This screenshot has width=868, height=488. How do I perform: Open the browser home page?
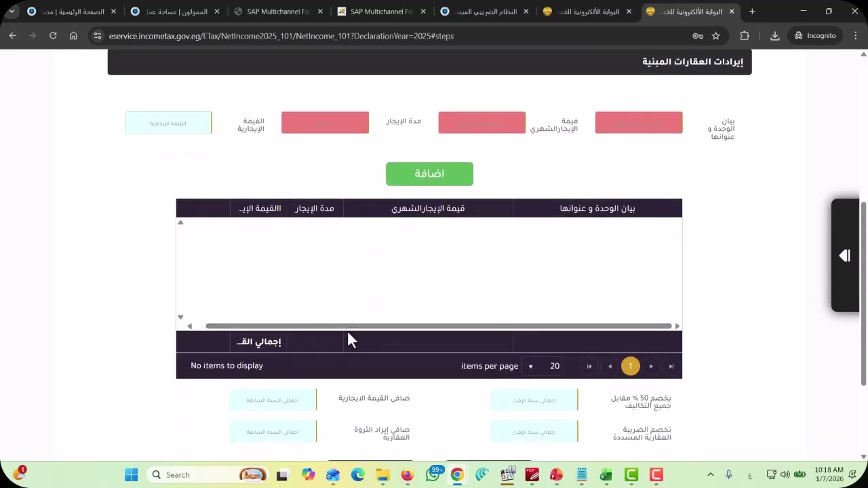point(73,36)
